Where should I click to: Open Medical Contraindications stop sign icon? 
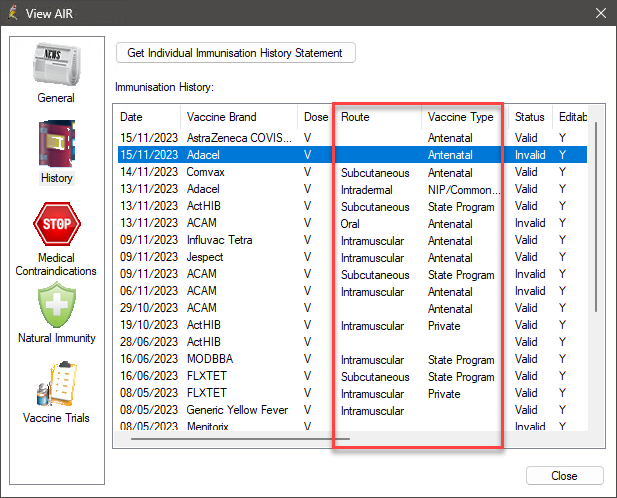(x=55, y=226)
